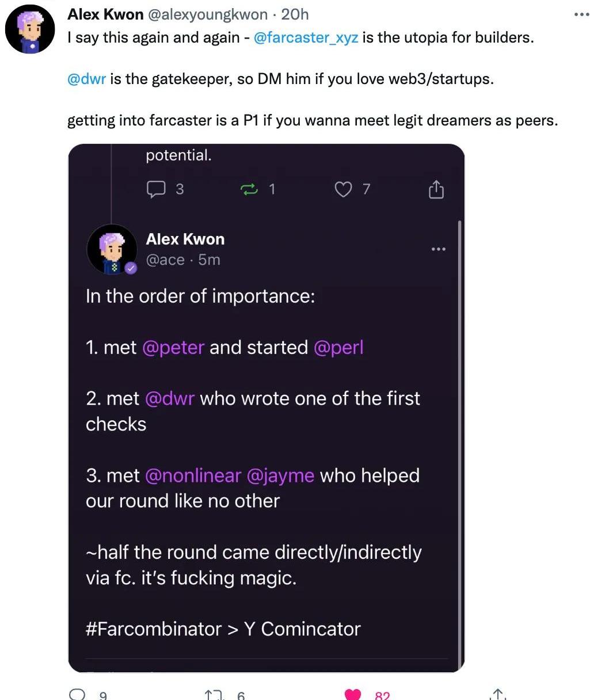
Task: Open the @alexyoungkwon handle
Action: tap(208, 14)
